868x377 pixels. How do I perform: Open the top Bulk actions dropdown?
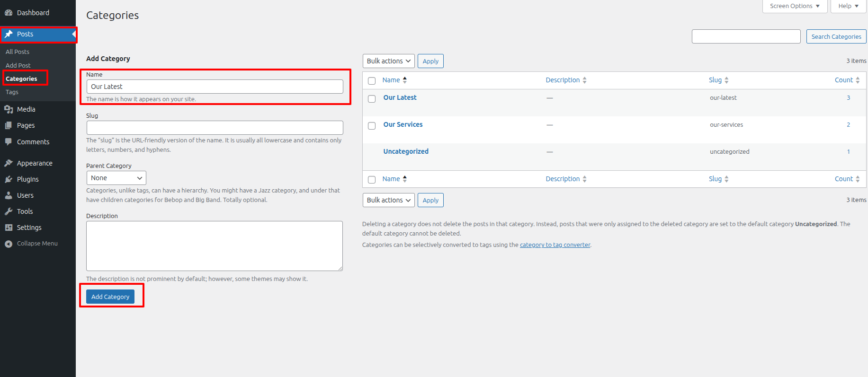(388, 61)
